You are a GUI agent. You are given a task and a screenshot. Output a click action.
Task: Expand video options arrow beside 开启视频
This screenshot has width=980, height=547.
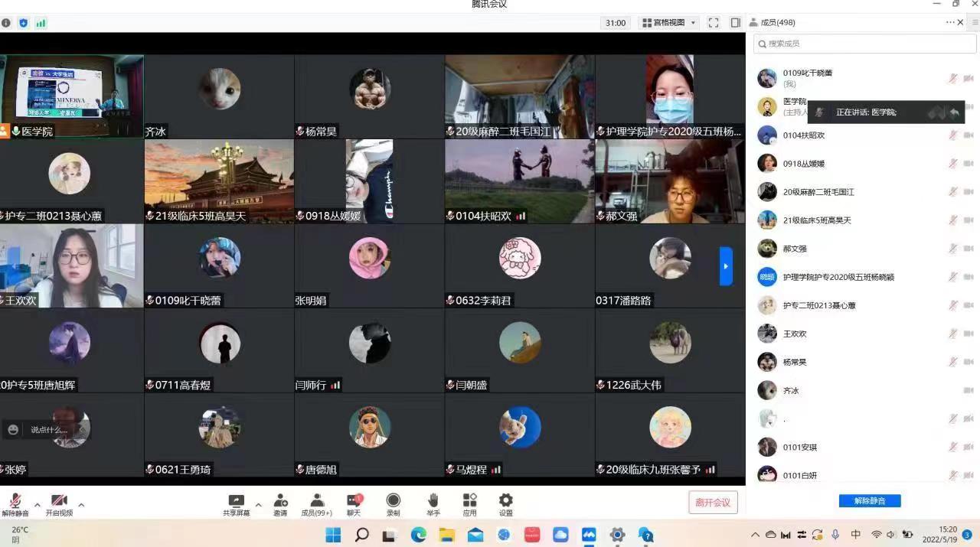pos(81,505)
